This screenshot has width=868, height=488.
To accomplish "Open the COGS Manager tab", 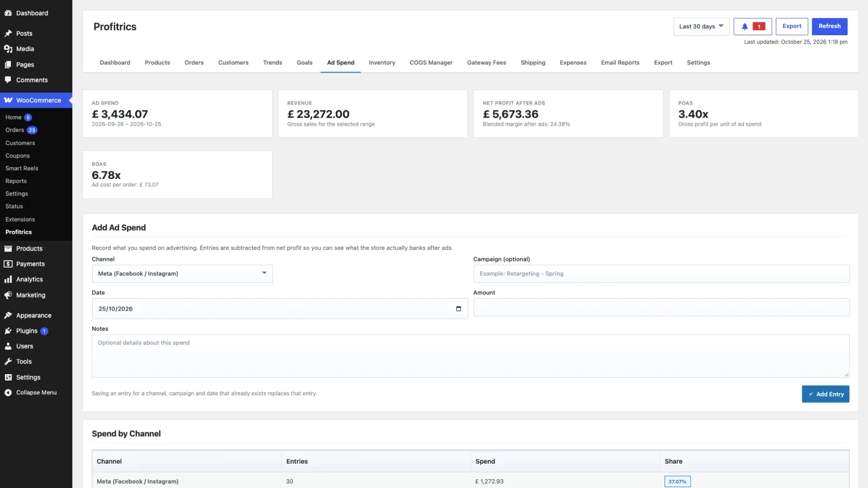I will 431,63.
